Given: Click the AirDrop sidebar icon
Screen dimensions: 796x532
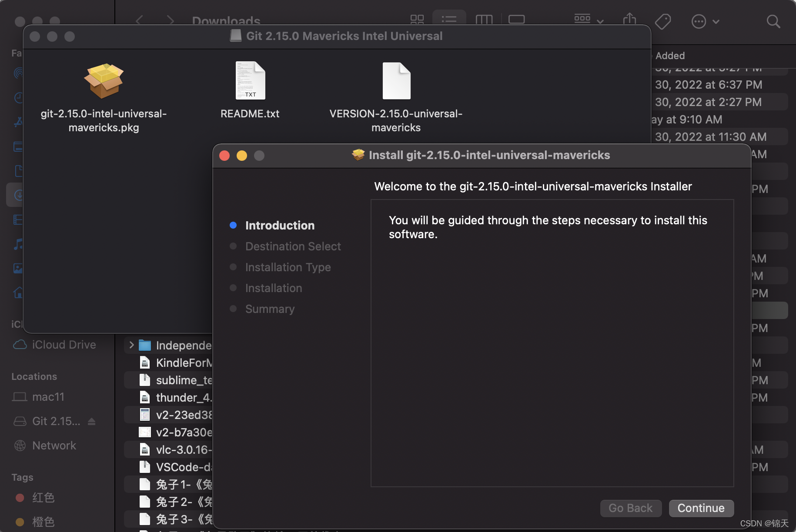Looking at the screenshot, I should pyautogui.click(x=18, y=73).
